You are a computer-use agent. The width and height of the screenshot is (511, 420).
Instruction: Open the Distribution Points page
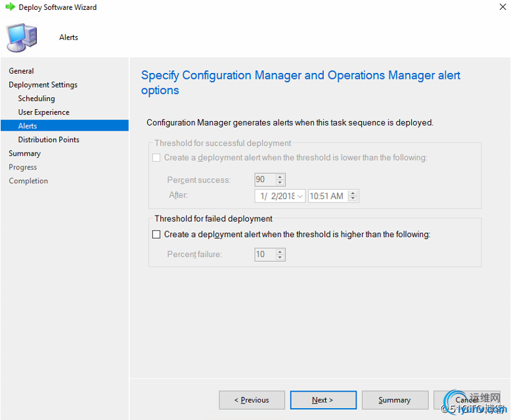pos(49,139)
